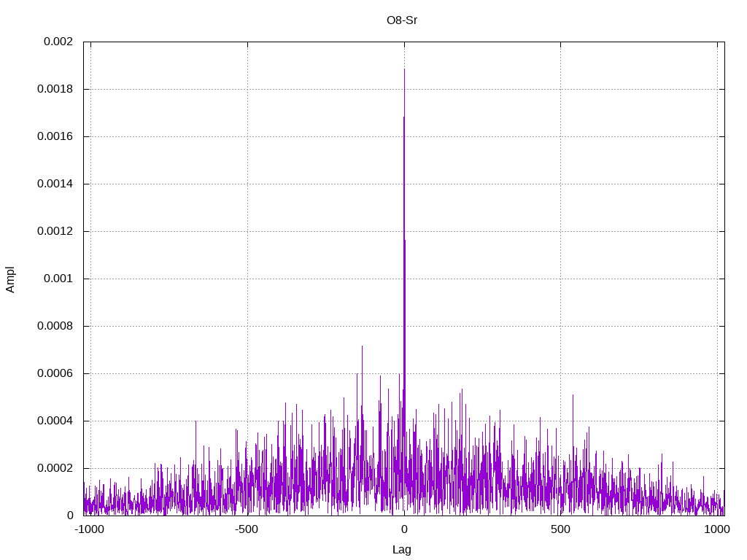The height and width of the screenshot is (560, 747).
Task: Click the x-axis tick label 500
Action: pyautogui.click(x=561, y=529)
